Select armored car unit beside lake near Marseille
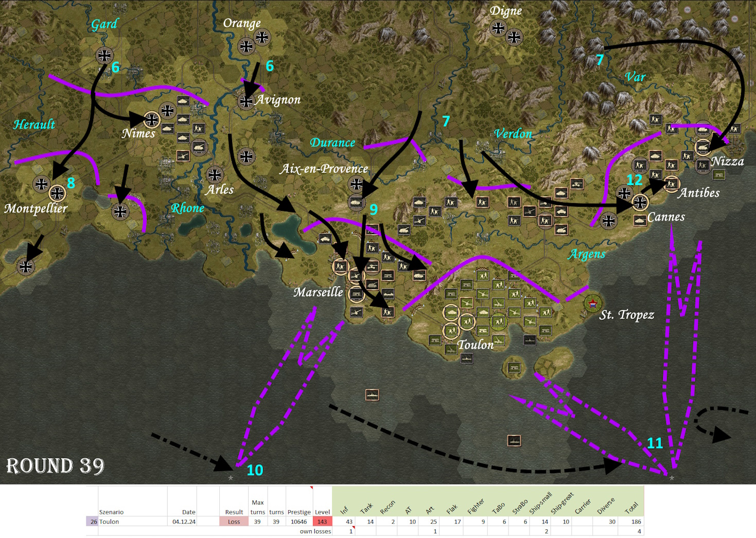The width and height of the screenshot is (756, 538). [325, 239]
